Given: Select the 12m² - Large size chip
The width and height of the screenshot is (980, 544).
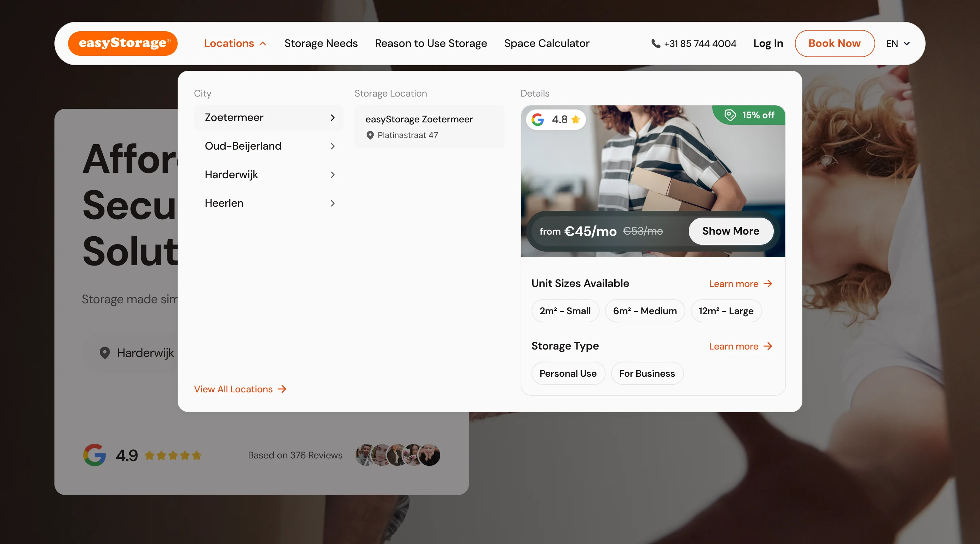Looking at the screenshot, I should (x=726, y=311).
